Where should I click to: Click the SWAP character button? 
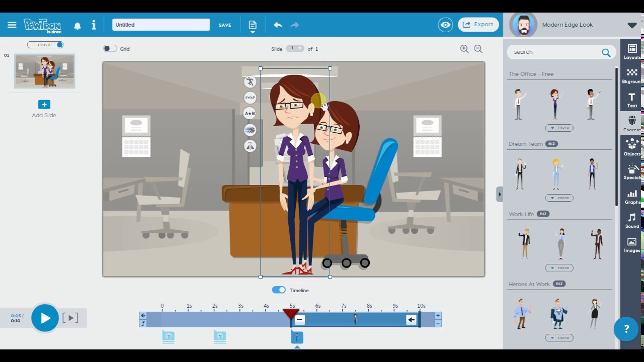250,98
